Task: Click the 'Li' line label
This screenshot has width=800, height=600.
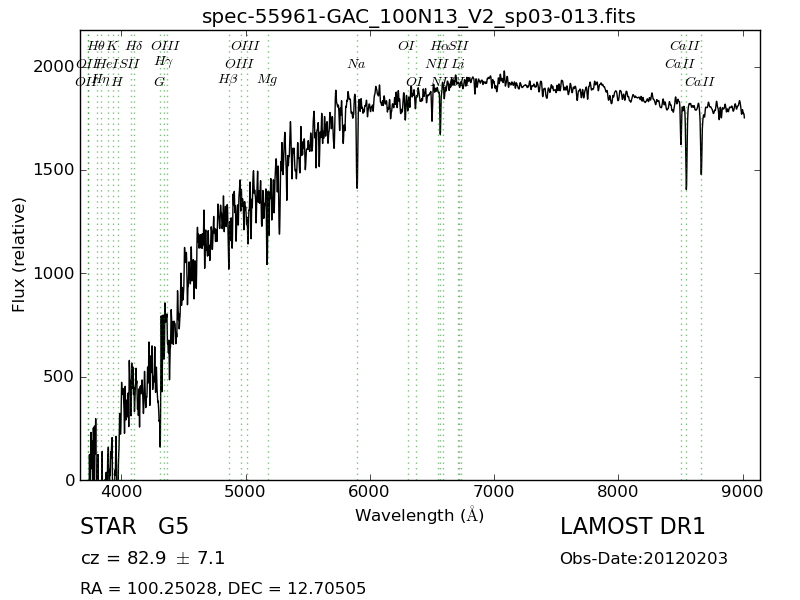Action: tap(458, 64)
